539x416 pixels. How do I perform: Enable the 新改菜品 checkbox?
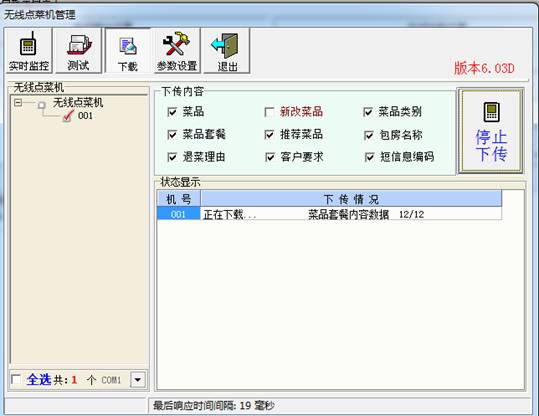(x=269, y=112)
